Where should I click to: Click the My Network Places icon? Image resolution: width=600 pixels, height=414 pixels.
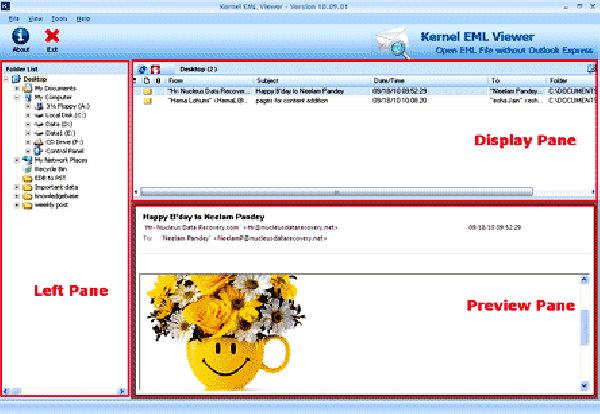coord(27,160)
